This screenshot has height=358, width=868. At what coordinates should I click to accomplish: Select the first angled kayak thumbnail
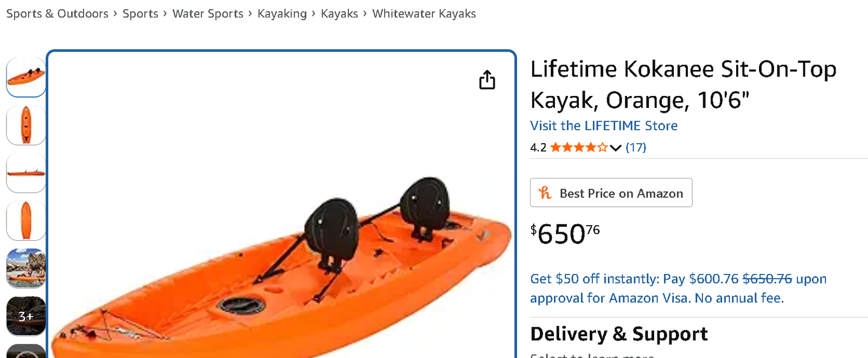pyautogui.click(x=26, y=77)
